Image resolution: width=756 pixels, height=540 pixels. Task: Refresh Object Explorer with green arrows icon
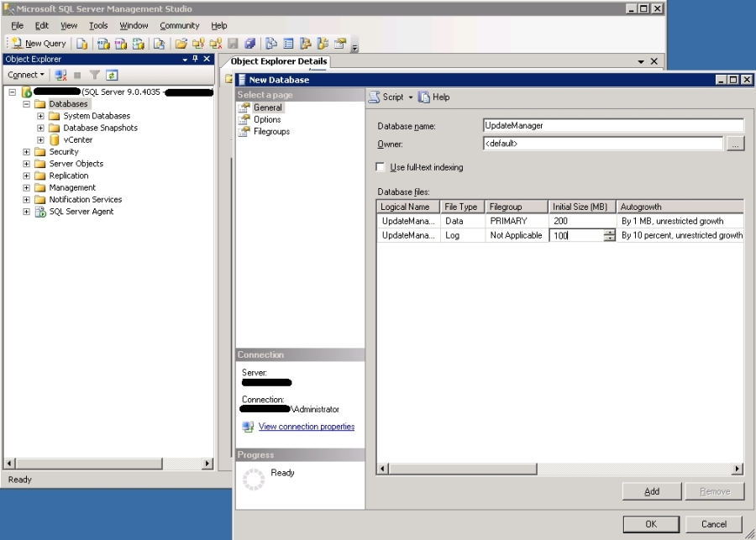[112, 76]
